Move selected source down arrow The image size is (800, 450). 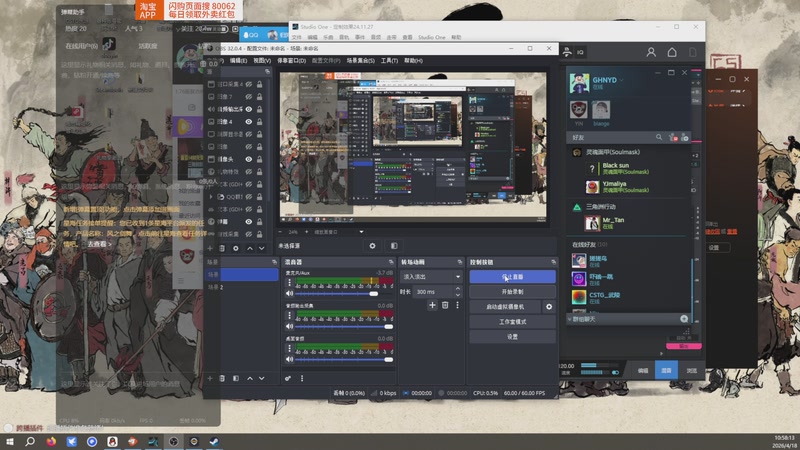pyautogui.click(x=262, y=248)
